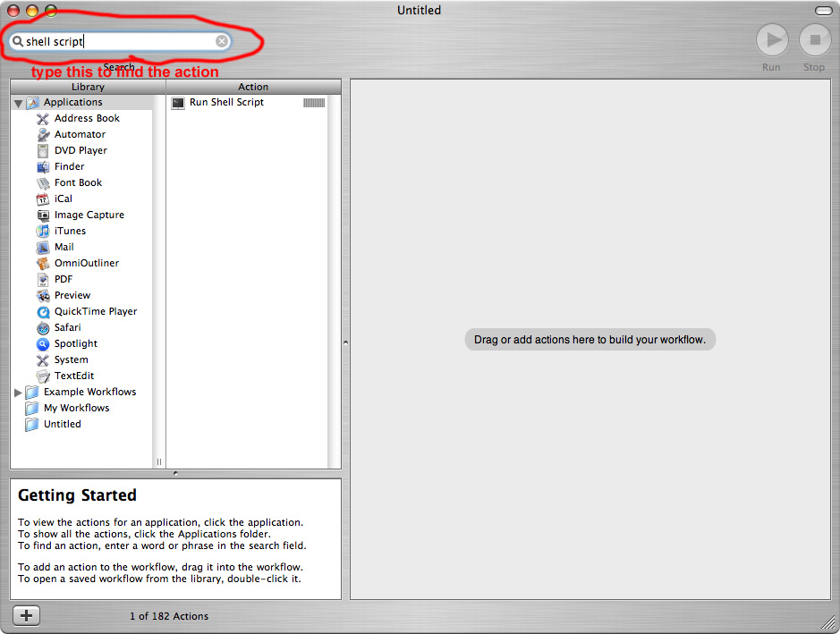Collapse the Applications disclosure triangle
The height and width of the screenshot is (634, 840).
point(18,103)
